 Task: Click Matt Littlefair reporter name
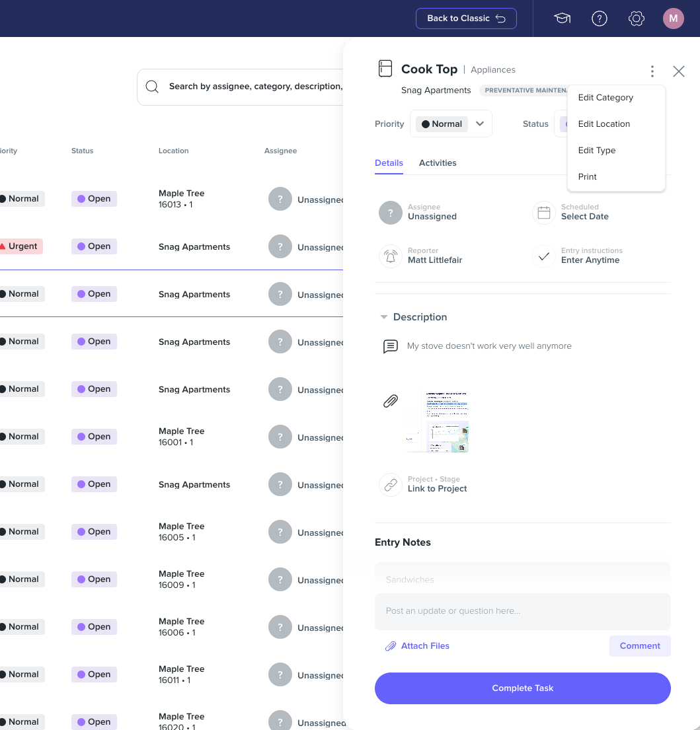435,260
